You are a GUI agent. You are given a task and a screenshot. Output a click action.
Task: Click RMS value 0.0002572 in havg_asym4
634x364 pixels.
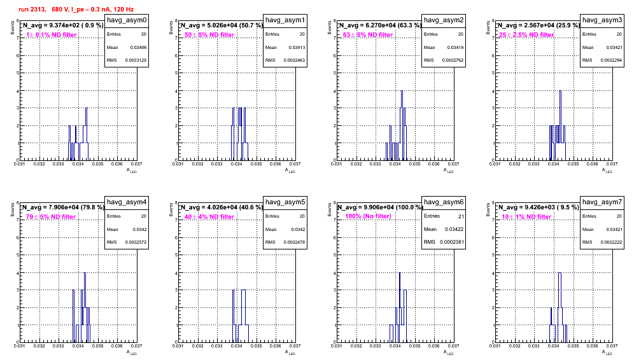pyautogui.click(x=136, y=242)
